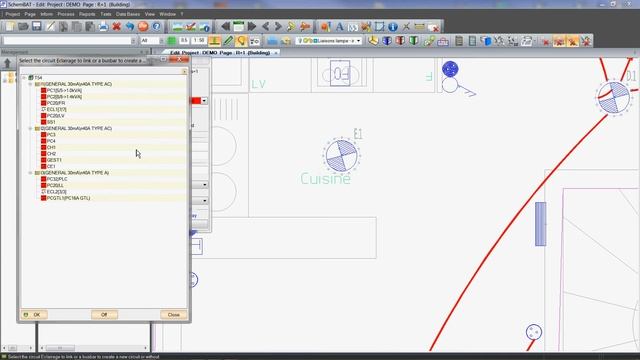Click the previous page arrow icon
640x360 pixels.
pyautogui.click(x=265, y=27)
